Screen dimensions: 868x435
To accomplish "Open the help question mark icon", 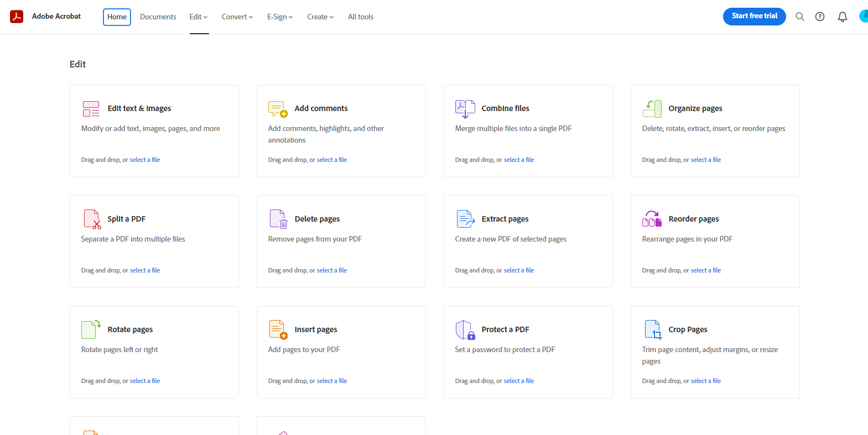I will click(x=820, y=17).
